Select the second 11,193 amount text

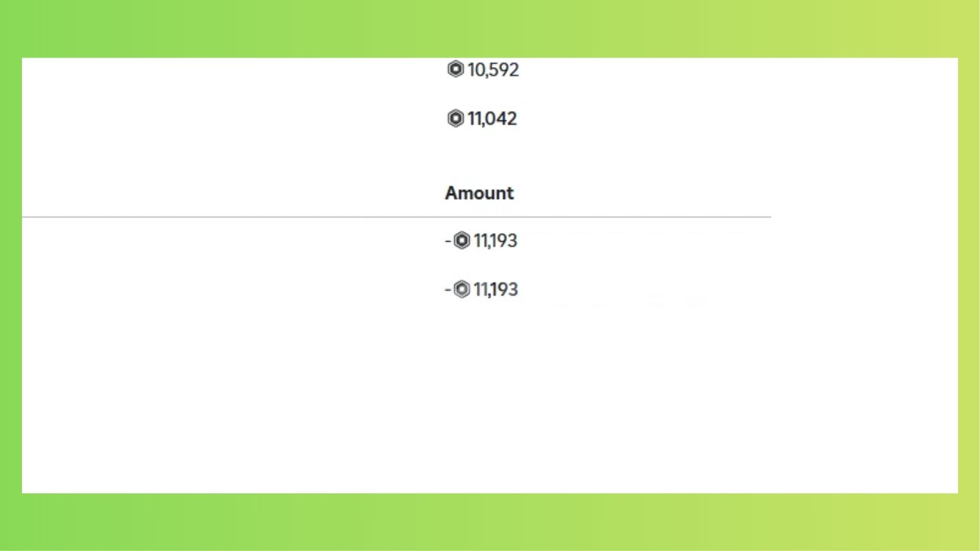(x=496, y=290)
